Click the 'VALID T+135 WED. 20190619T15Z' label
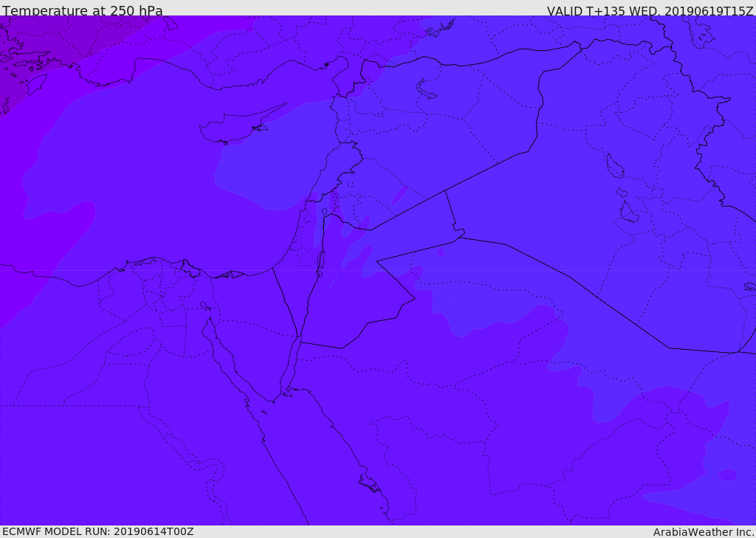 650,11
